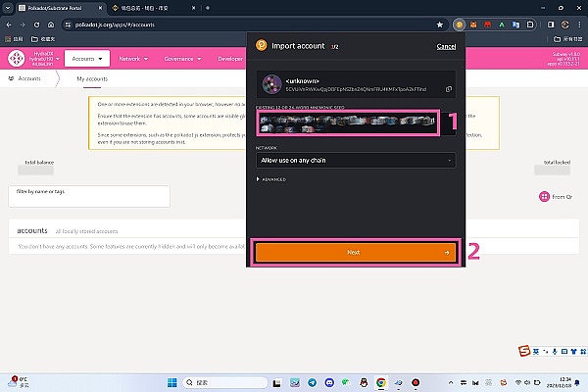Click the mnemonic seed input field
The height and width of the screenshot is (392, 588).
pos(348,122)
